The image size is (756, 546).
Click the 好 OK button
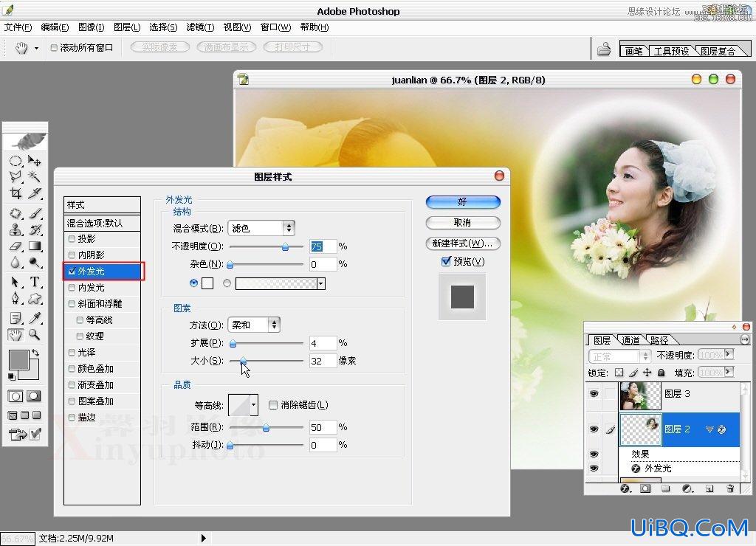pos(463,202)
